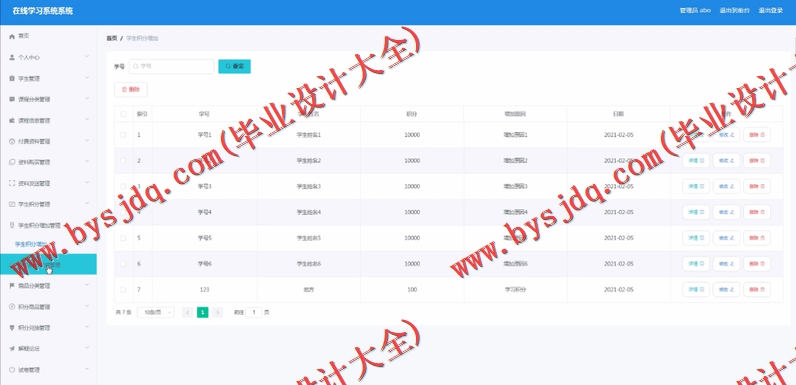Click the 首页 home icon in sidebar
This screenshot has width=796, height=385.
tap(12, 37)
